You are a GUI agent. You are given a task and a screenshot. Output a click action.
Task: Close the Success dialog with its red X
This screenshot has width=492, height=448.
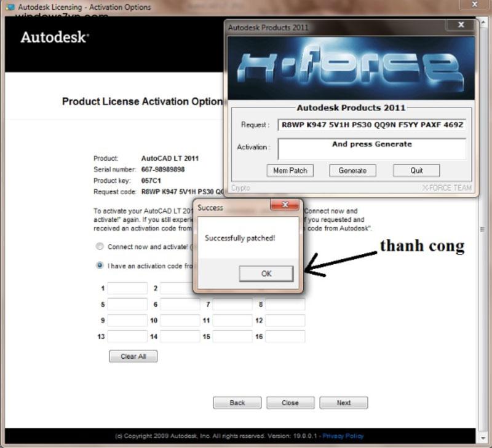click(285, 205)
